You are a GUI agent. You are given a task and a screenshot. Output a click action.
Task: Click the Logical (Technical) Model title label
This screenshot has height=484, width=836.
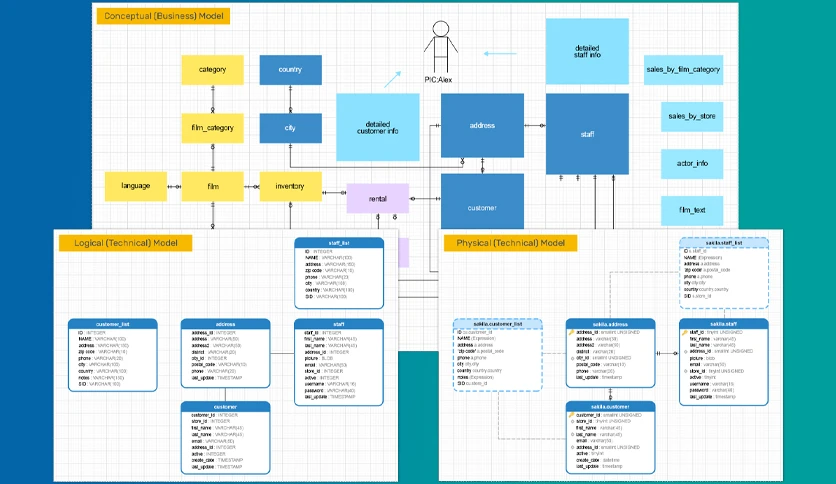coord(126,243)
